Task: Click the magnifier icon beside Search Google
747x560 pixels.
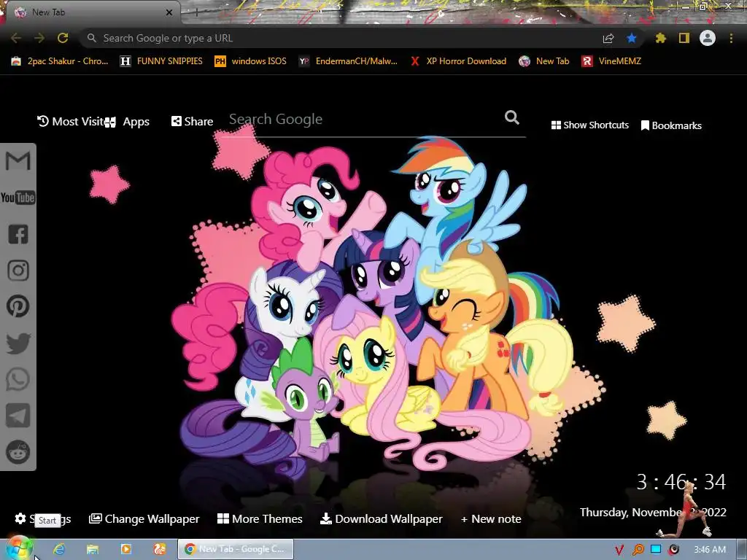Action: point(512,117)
